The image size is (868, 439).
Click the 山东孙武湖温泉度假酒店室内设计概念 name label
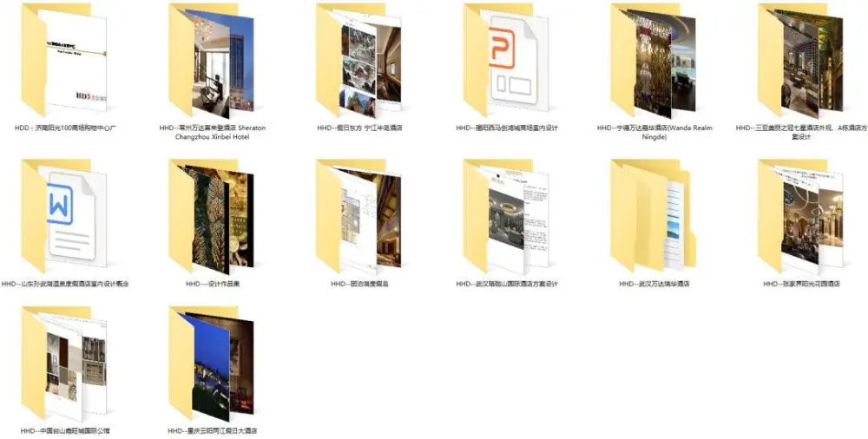[x=65, y=284]
